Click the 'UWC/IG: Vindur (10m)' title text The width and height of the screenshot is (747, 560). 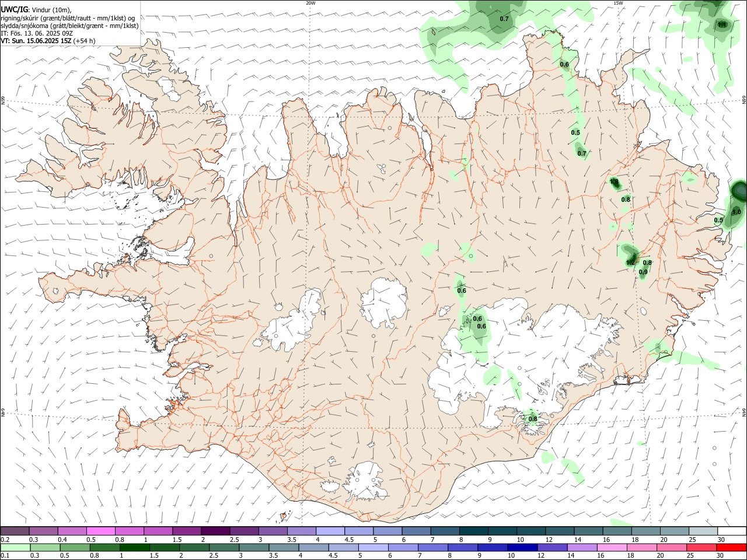[x=36, y=9]
